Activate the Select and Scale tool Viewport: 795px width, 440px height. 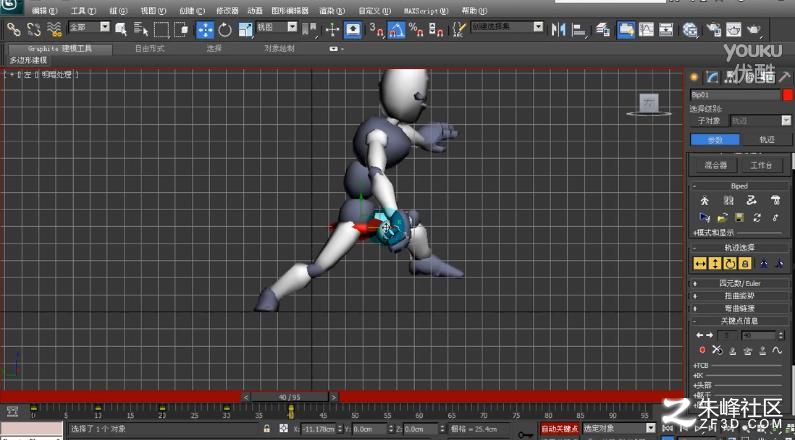coord(245,29)
